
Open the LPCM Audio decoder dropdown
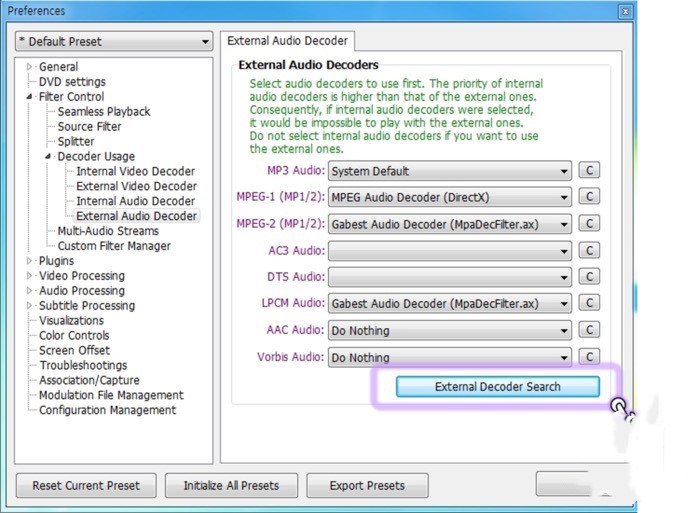tap(450, 304)
